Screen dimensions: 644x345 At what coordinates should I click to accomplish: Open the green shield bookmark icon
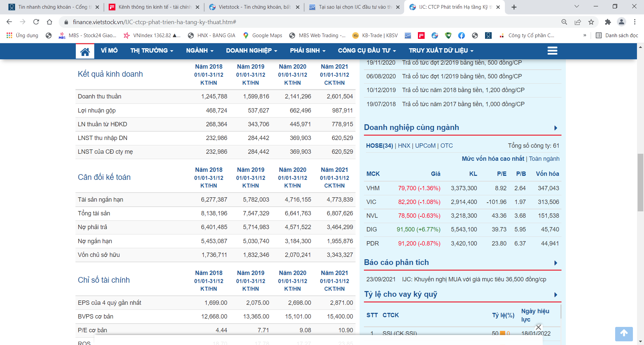coord(448,36)
